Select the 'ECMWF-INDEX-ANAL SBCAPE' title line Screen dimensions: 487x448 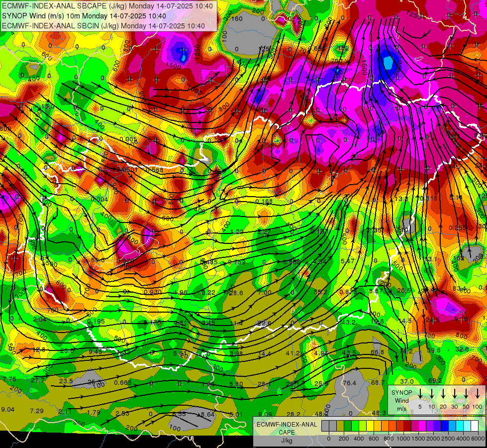(x=108, y=6)
